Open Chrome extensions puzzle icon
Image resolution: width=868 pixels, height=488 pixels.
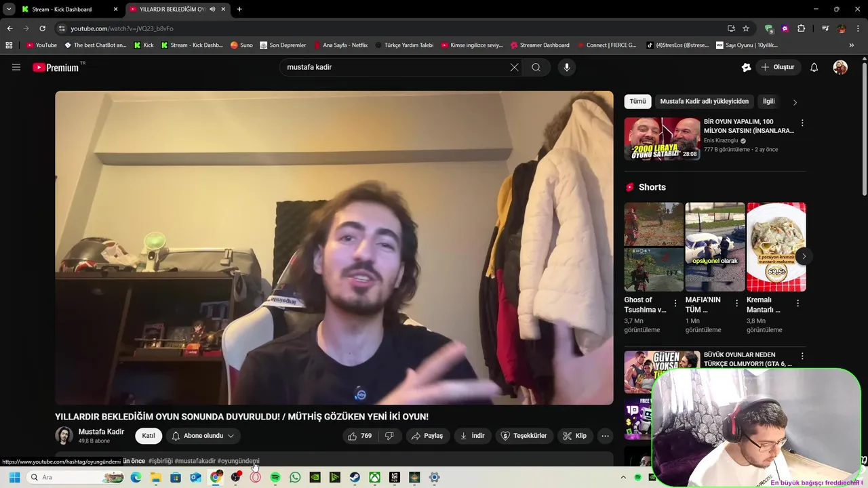[x=802, y=28]
